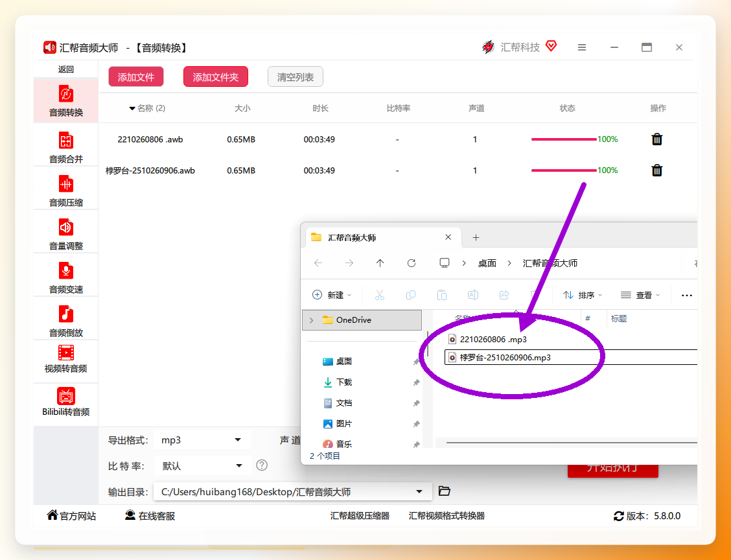Viewport: 731px width, 560px height.
Task: Open the output folder with the folder icon
Action: [445, 491]
